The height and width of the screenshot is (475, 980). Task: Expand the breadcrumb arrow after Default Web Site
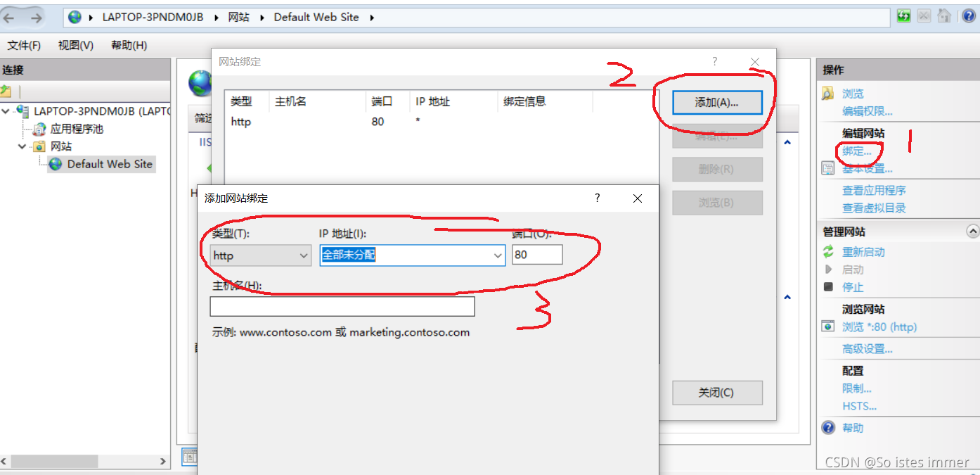click(x=371, y=18)
